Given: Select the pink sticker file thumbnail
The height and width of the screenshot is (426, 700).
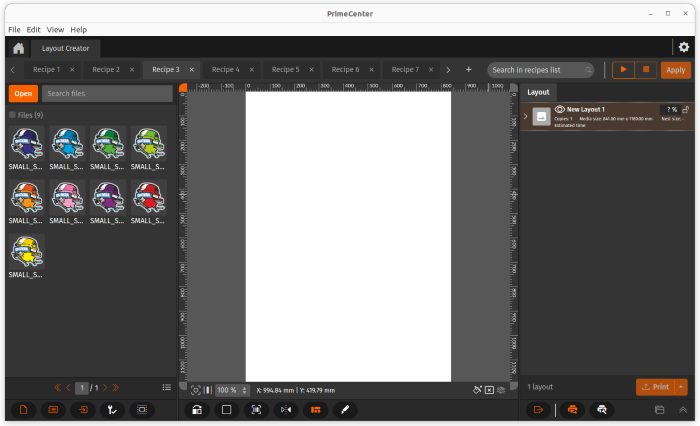Looking at the screenshot, I should click(67, 197).
